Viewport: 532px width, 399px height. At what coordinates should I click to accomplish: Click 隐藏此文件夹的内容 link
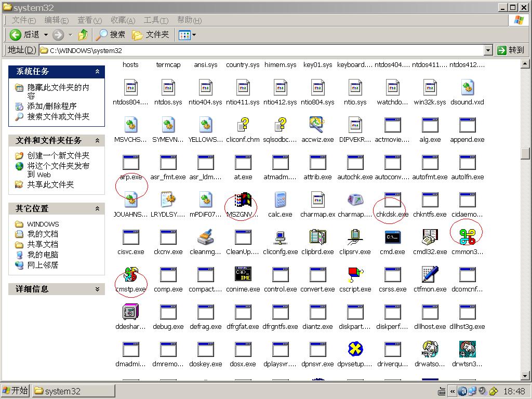[x=58, y=91]
